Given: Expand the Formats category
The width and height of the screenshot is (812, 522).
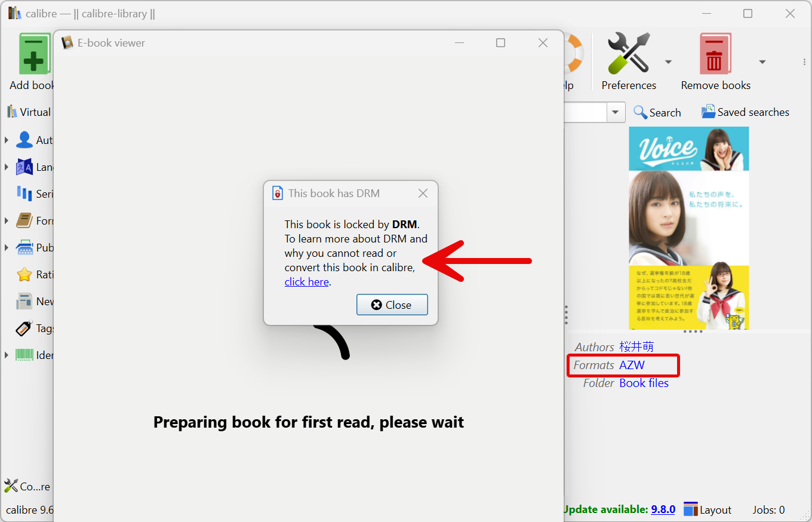Looking at the screenshot, I should (x=7, y=220).
